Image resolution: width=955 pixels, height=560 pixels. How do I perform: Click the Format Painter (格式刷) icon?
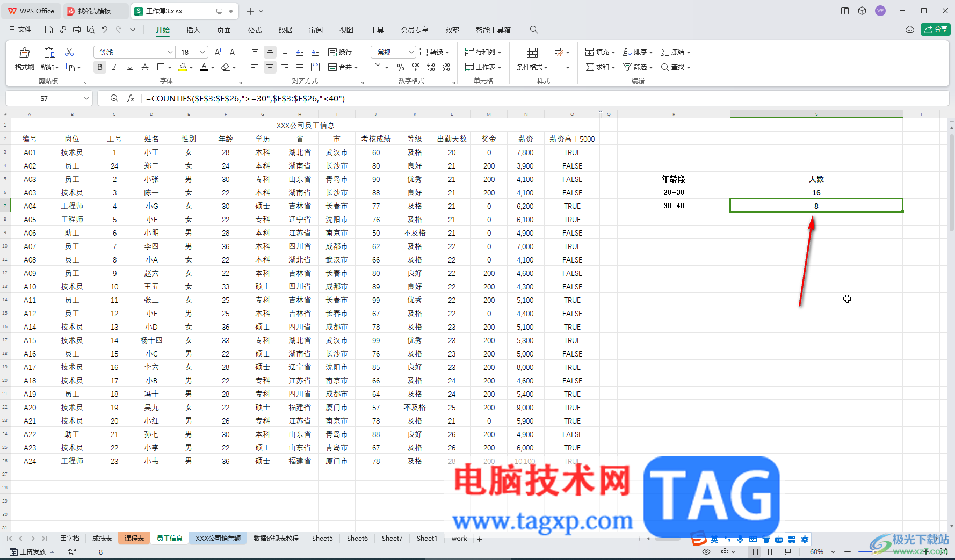(x=24, y=53)
